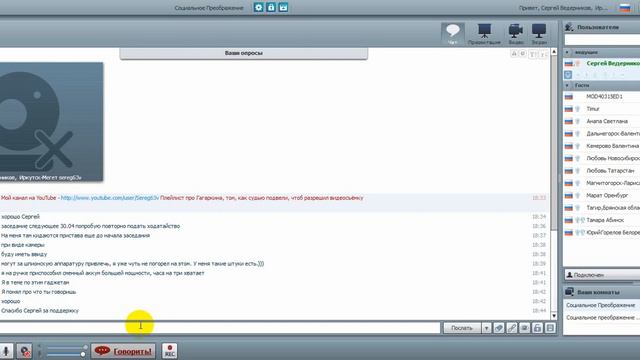This screenshot has width=640, height=360.
Task: Select user Дальнегорск Валентина
Action: point(602,133)
